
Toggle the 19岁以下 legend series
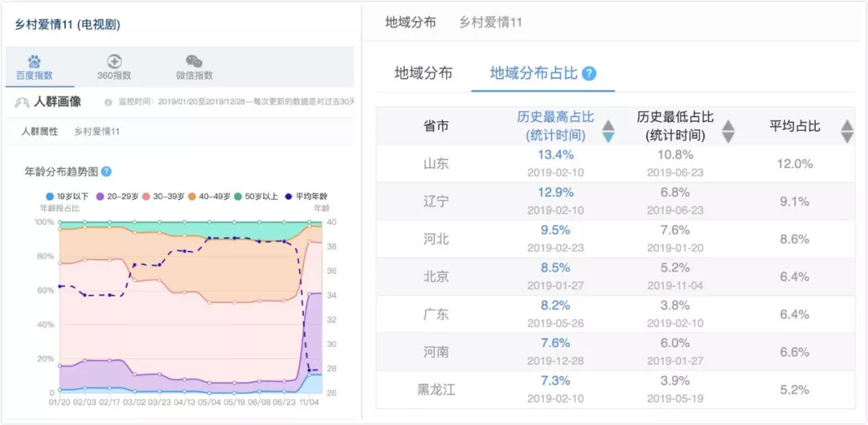coord(68,196)
